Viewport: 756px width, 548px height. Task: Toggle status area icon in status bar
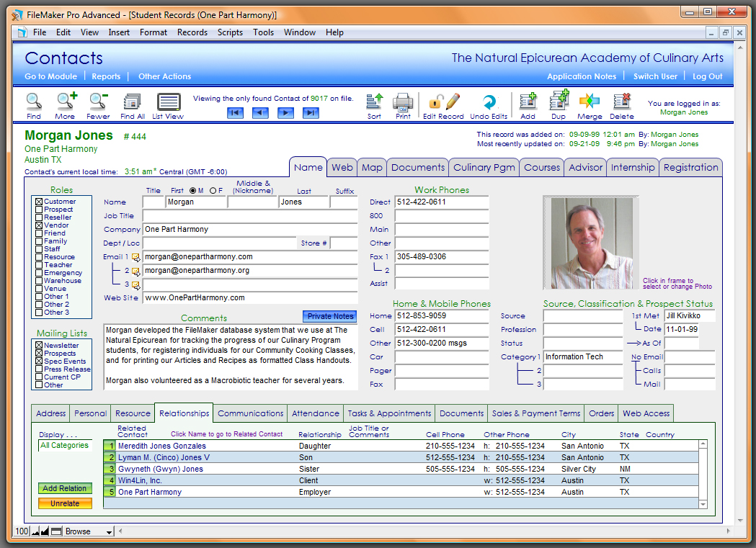point(56,531)
